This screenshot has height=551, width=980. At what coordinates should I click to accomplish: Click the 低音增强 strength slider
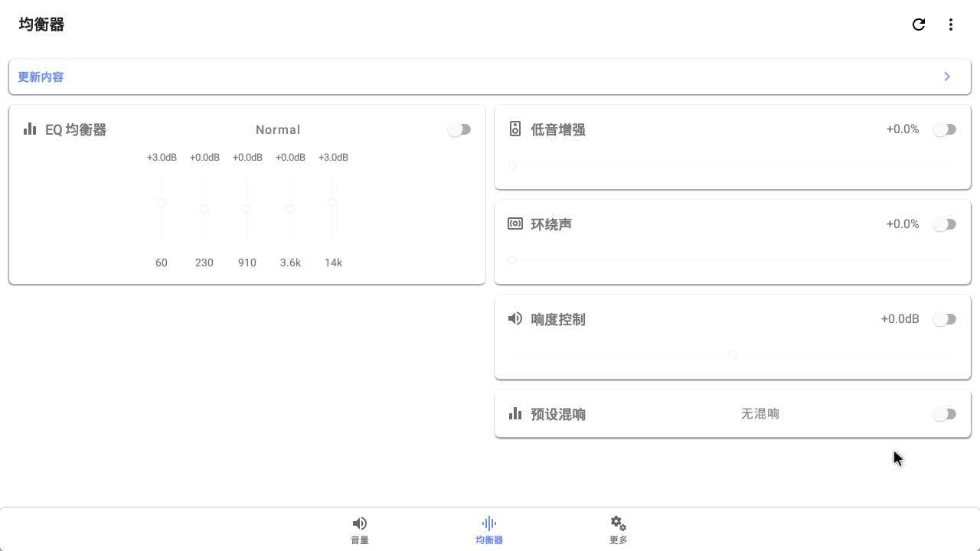(732, 165)
